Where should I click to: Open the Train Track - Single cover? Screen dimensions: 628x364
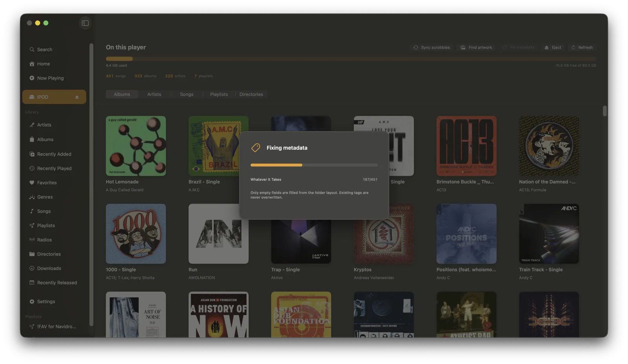point(549,234)
